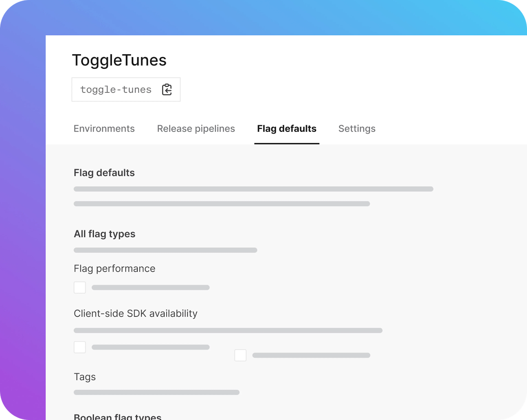
Task: Open the Tags input field
Action: coord(156,392)
